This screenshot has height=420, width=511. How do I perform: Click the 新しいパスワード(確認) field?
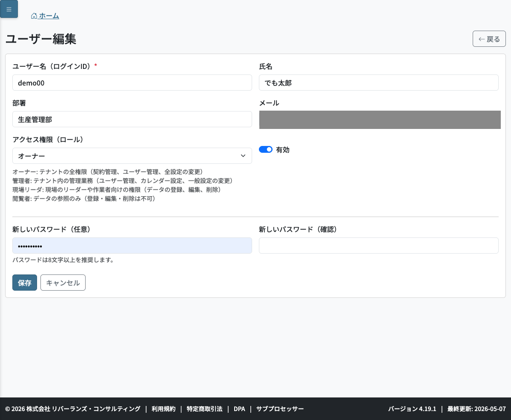(x=379, y=246)
